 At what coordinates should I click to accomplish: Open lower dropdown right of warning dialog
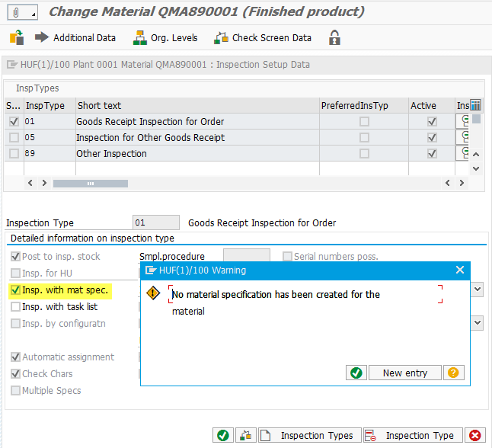(x=478, y=322)
